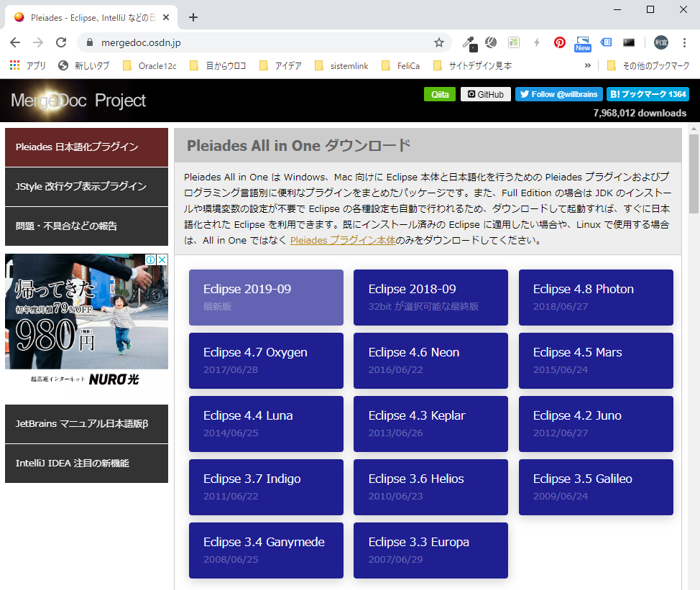Screen dimensions: 700x590
Task: Open the Eclipse 4.6 Neon tile
Action: pos(430,361)
